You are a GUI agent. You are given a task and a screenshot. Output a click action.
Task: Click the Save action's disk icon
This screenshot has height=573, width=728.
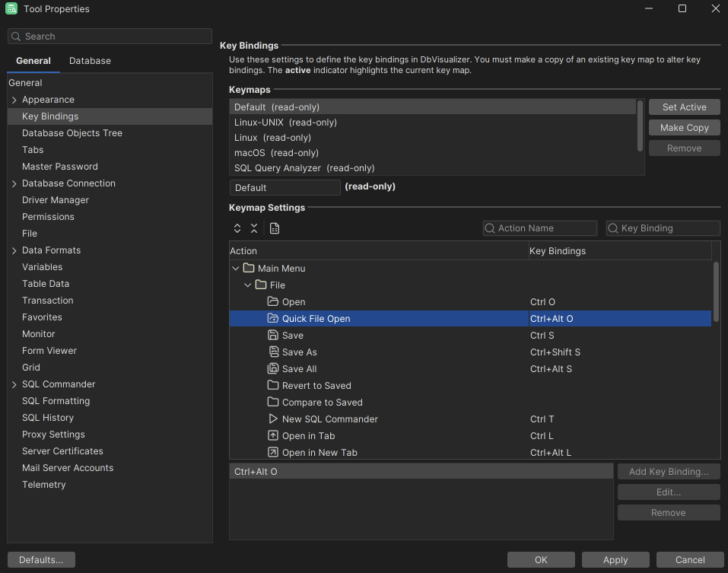272,335
